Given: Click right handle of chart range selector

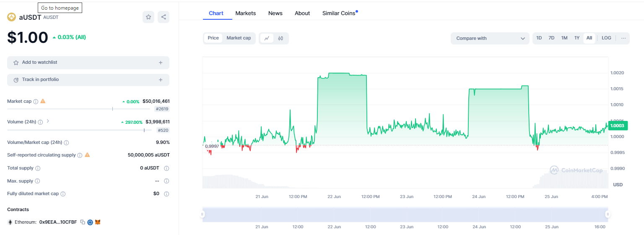Looking at the screenshot, I should (x=608, y=214).
